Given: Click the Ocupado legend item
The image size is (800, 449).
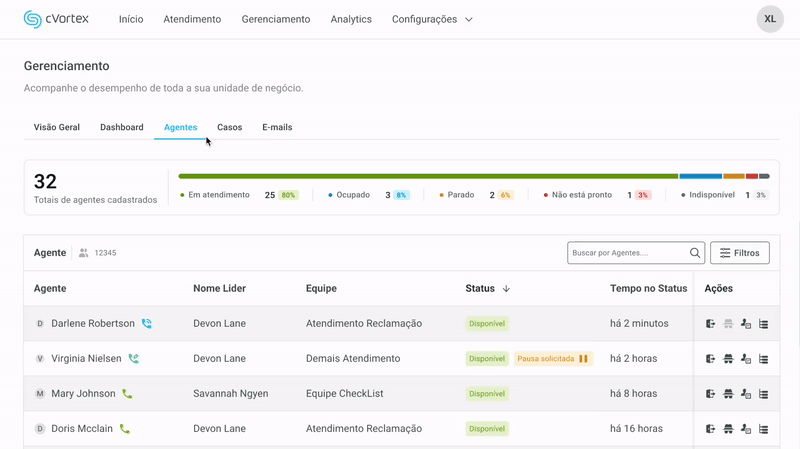Looking at the screenshot, I should [368, 195].
